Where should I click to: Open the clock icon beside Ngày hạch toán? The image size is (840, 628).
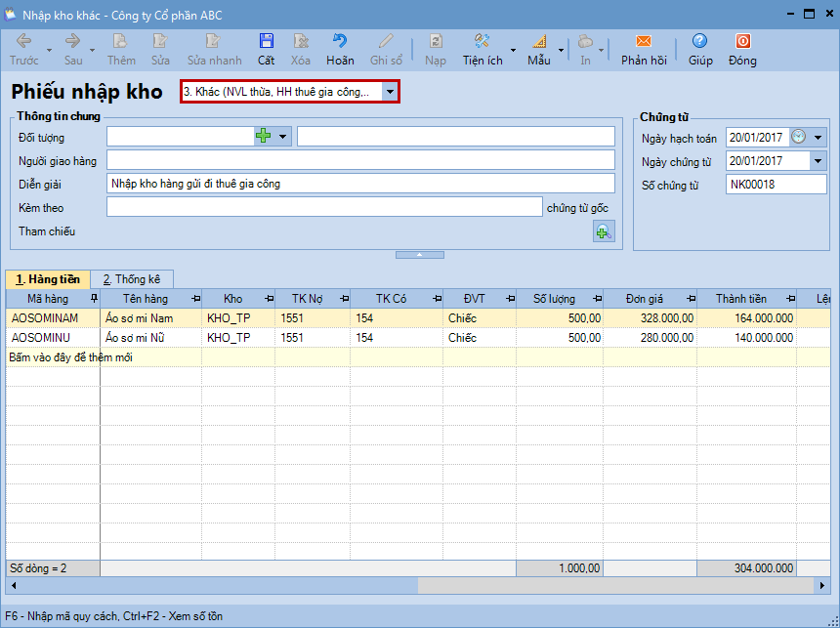(x=798, y=137)
